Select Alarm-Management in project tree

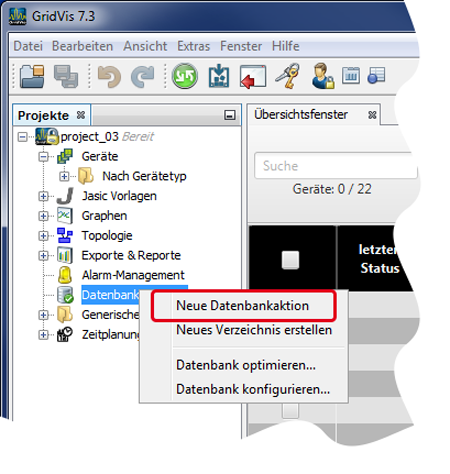coord(133,275)
